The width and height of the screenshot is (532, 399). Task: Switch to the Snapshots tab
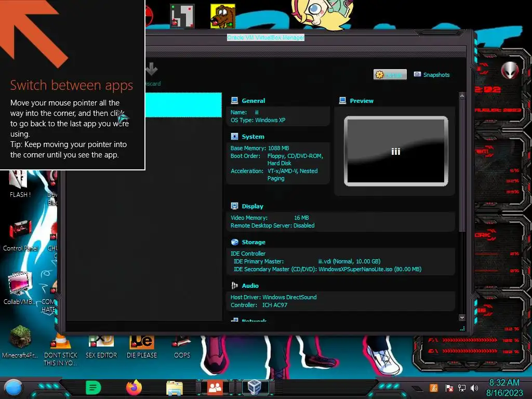click(x=432, y=75)
